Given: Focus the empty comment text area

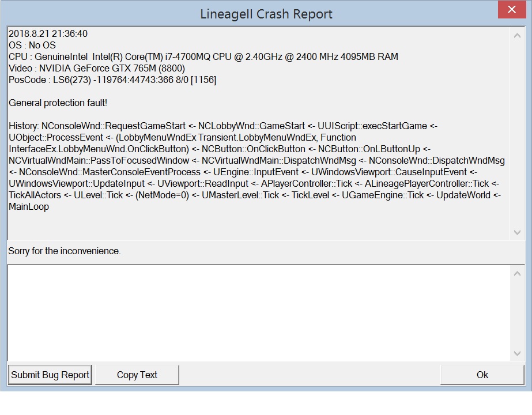Looking at the screenshot, I should (259, 313).
